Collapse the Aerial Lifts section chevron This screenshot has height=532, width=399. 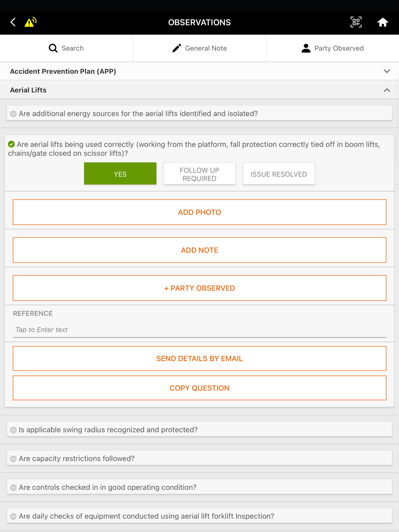click(x=387, y=90)
